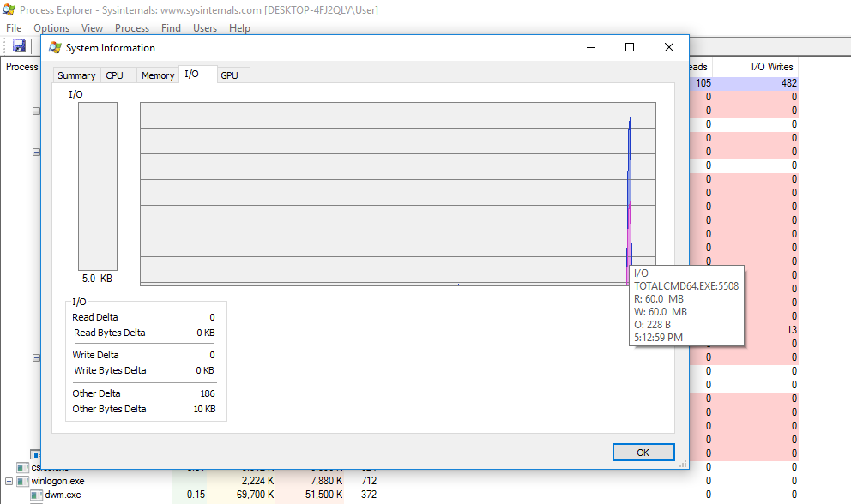Maximize the System Information dialog
Image resolution: width=851 pixels, height=504 pixels.
point(630,48)
